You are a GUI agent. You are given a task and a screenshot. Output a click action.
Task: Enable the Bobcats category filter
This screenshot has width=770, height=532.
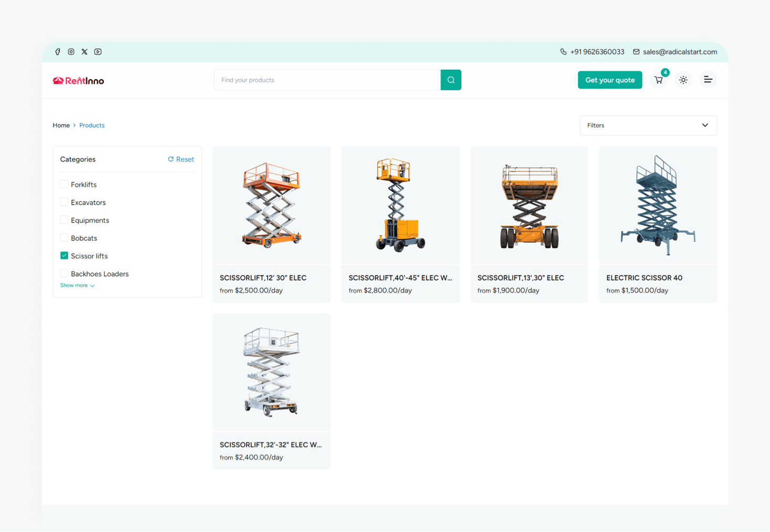pyautogui.click(x=64, y=238)
